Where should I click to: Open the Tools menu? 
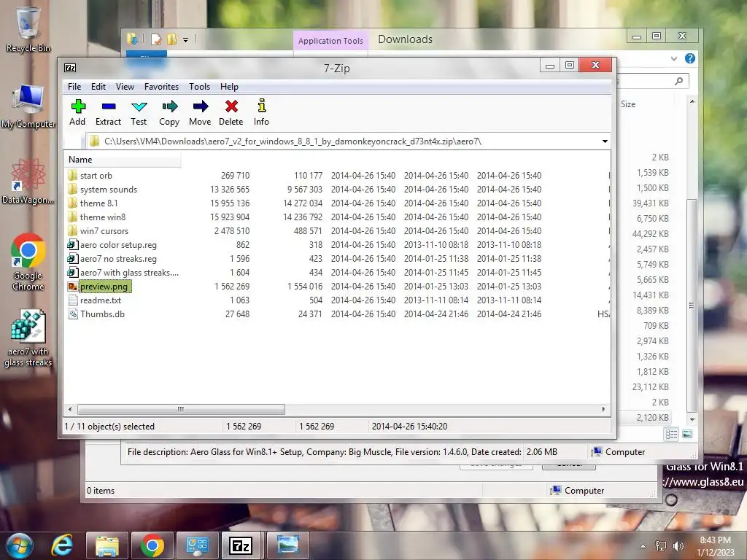coord(199,87)
